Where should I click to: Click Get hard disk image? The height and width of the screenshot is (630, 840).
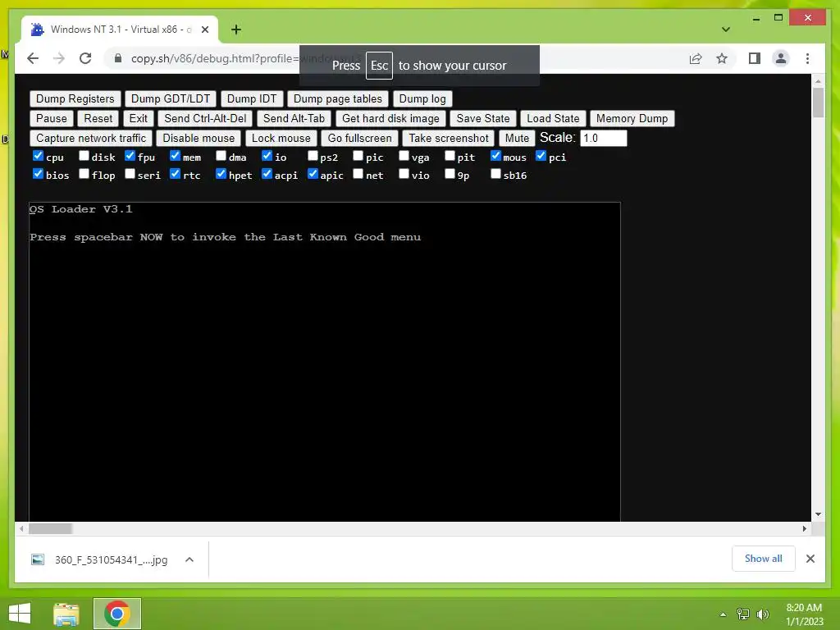tap(390, 118)
